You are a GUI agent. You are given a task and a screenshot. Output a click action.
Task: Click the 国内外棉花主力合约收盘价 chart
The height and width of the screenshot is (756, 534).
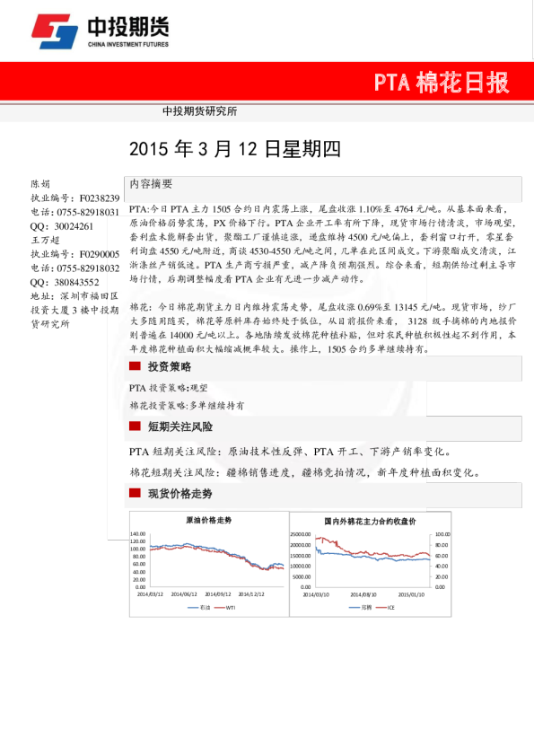[370, 564]
